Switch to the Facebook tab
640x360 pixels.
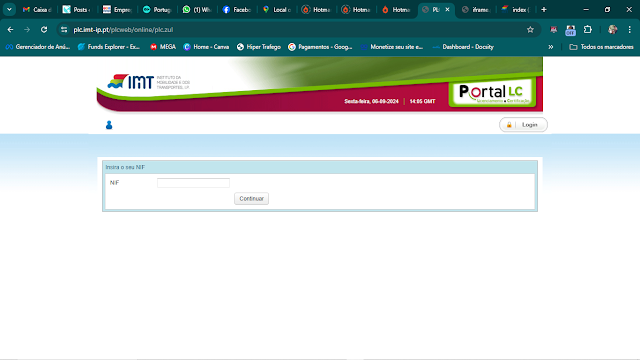coord(237,9)
